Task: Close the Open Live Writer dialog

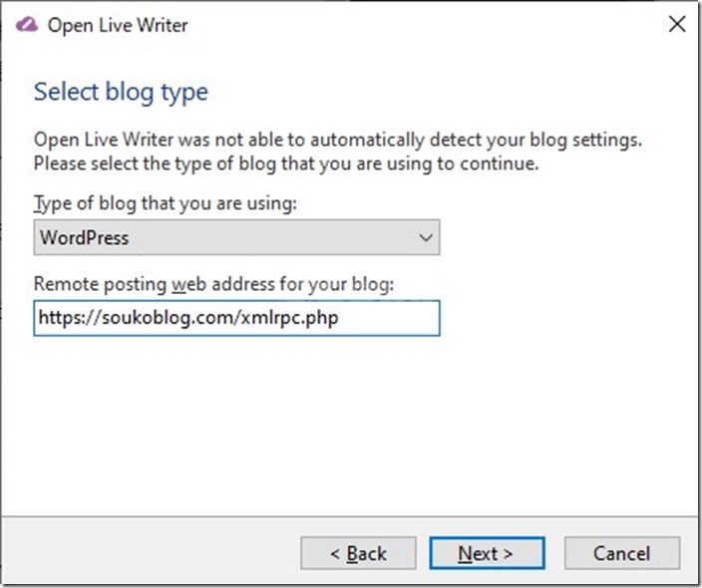Action: 676,24
